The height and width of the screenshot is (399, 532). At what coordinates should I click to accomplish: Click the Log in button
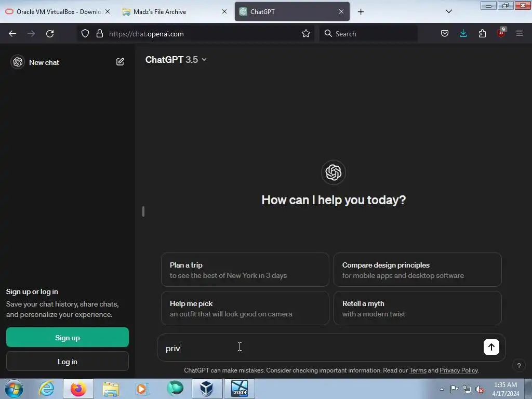68,362
